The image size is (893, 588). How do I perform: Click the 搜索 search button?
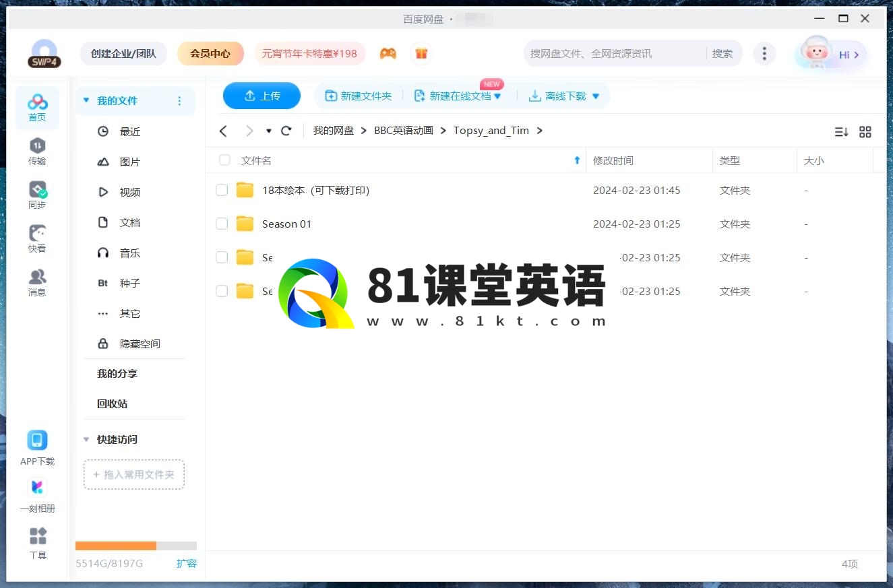[x=722, y=54]
